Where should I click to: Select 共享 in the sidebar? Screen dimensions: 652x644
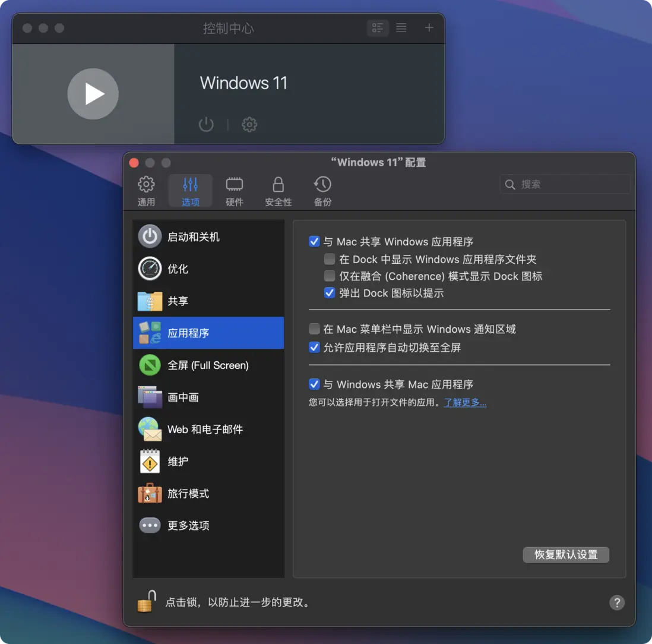click(208, 301)
